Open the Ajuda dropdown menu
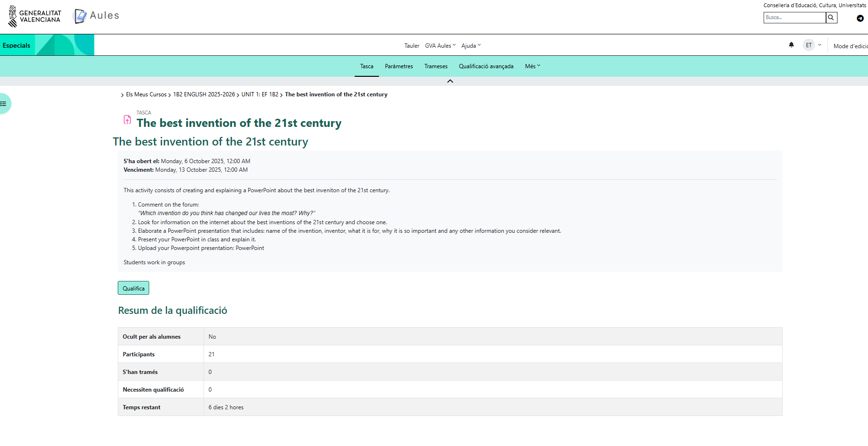 pos(471,46)
